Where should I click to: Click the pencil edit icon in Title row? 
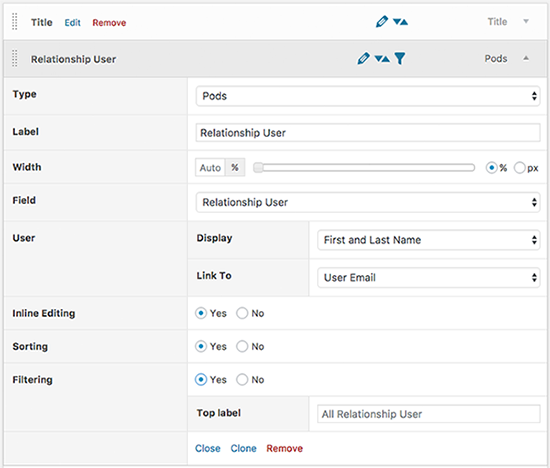pyautogui.click(x=382, y=22)
